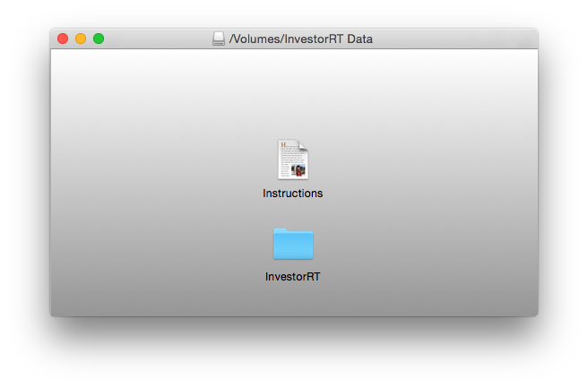The image size is (588, 388).
Task: Click empty title bar area right of title
Action: [x=450, y=39]
